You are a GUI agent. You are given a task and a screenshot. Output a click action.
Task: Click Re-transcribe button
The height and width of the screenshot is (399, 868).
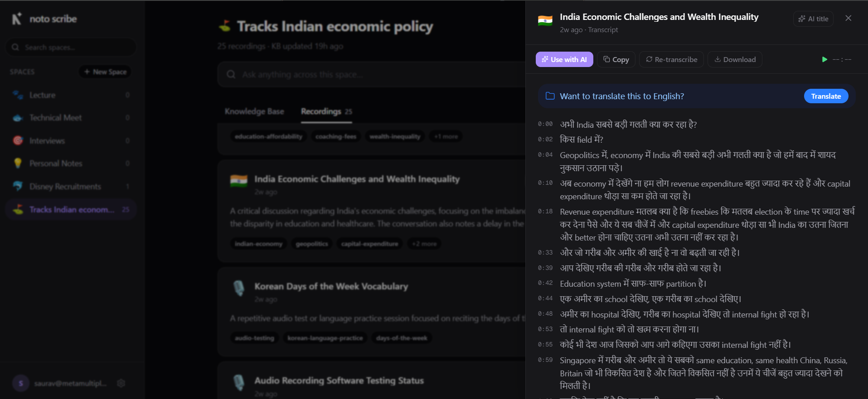coord(671,59)
